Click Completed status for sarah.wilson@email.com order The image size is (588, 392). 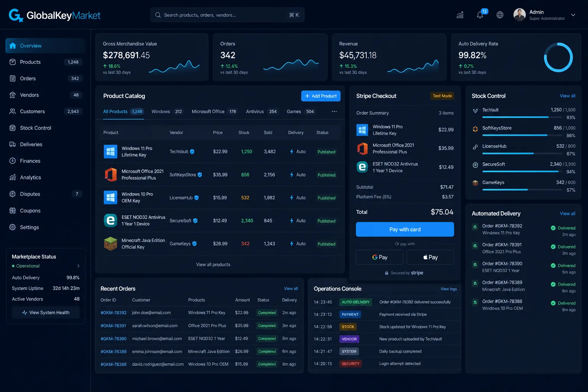tap(267, 326)
